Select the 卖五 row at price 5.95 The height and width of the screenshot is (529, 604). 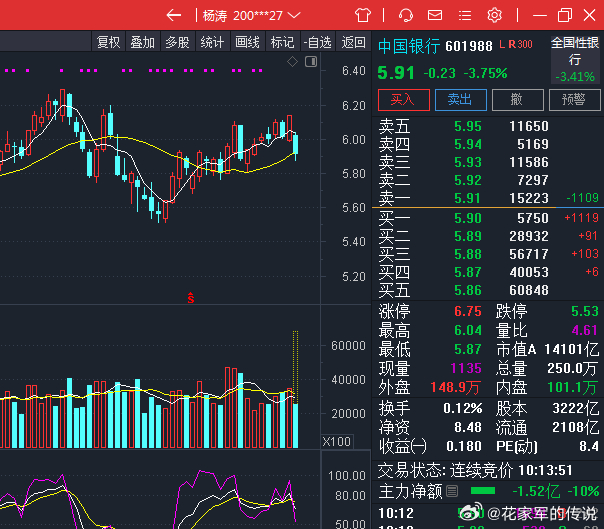click(488, 126)
